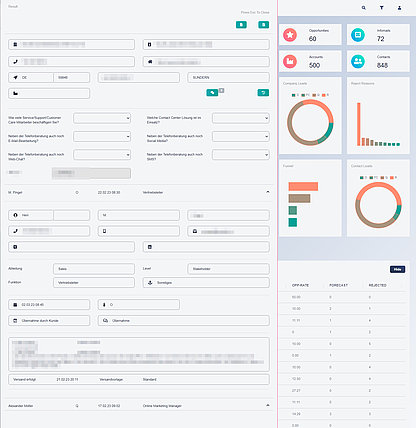Click the SUNDERN city field
Screen dimensions: 416x428
click(228, 77)
